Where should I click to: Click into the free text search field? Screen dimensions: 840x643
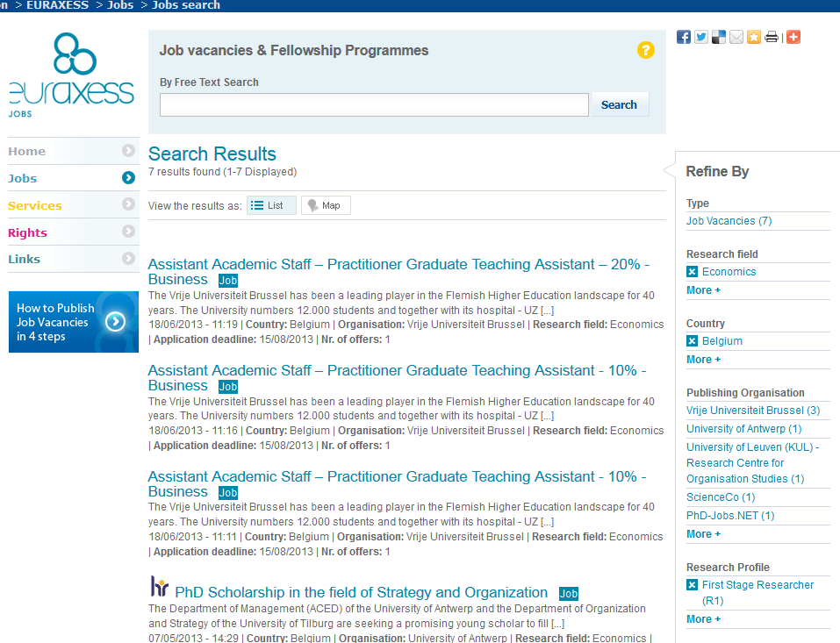point(374,104)
